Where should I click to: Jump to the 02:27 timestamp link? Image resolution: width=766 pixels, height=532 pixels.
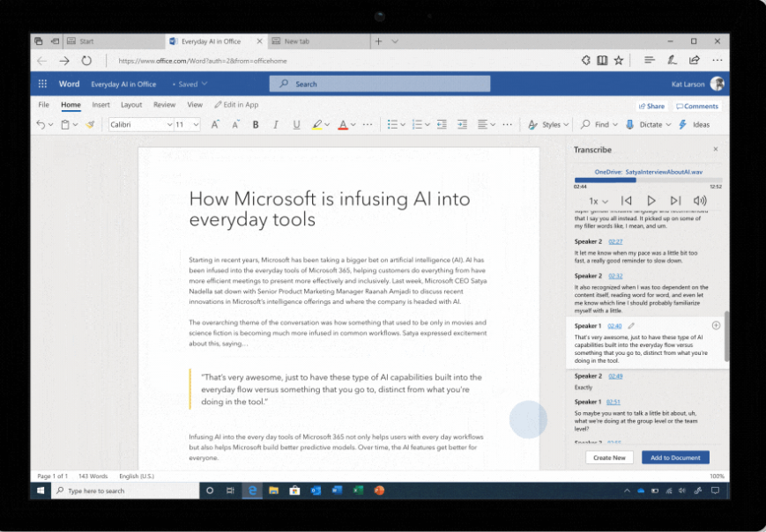pos(615,241)
